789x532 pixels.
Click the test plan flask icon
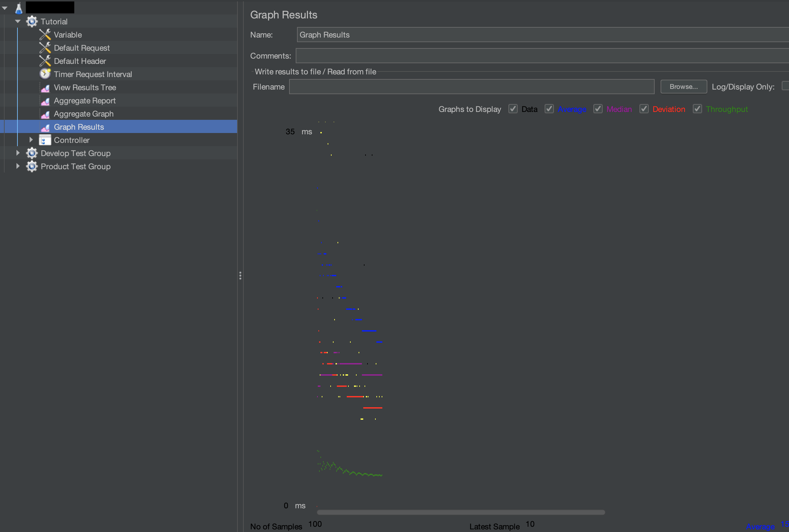click(x=19, y=8)
